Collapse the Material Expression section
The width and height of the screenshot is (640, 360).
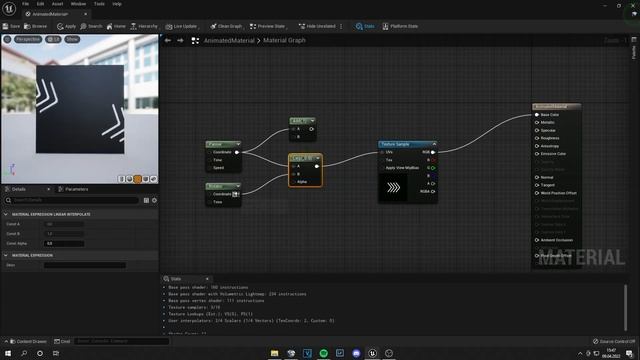pos(6,256)
